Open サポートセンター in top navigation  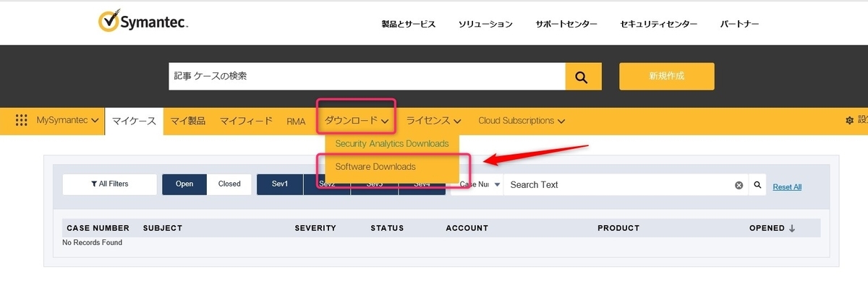click(566, 24)
